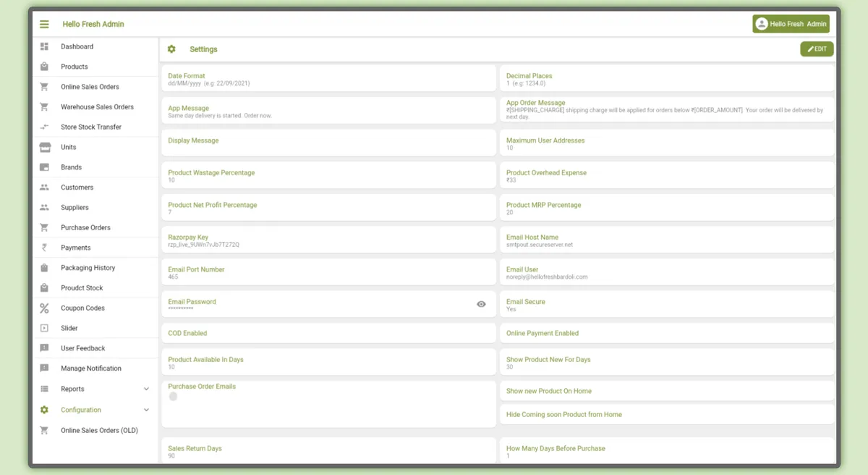Click Show Product New For Days setting
This screenshot has height=475, width=868.
pos(667,363)
